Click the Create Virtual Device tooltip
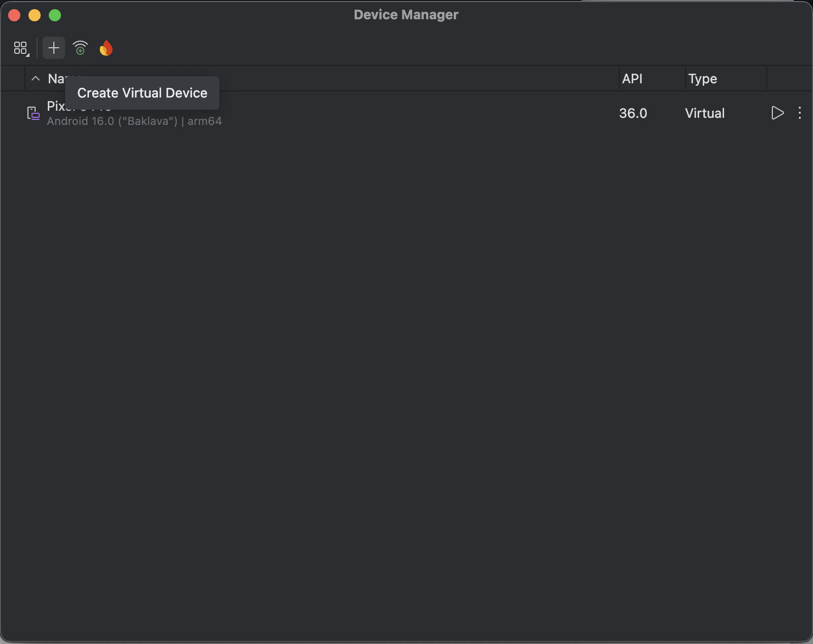813x644 pixels. (142, 93)
